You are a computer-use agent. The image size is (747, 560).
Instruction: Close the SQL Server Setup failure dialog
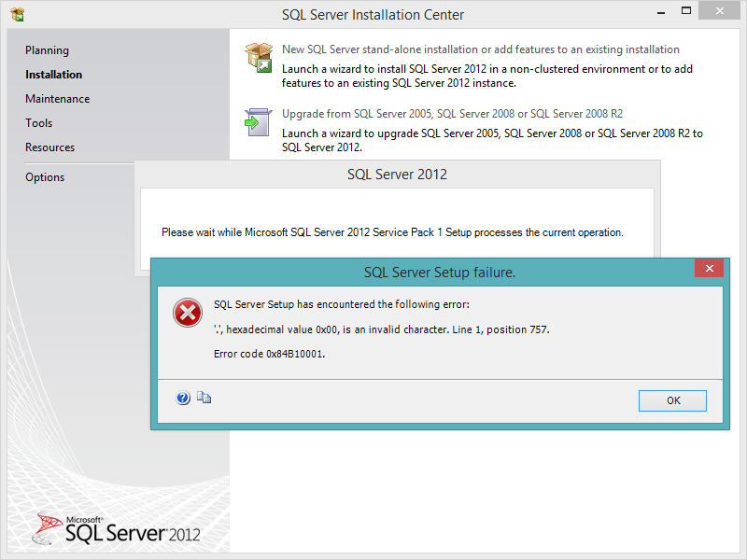click(709, 268)
